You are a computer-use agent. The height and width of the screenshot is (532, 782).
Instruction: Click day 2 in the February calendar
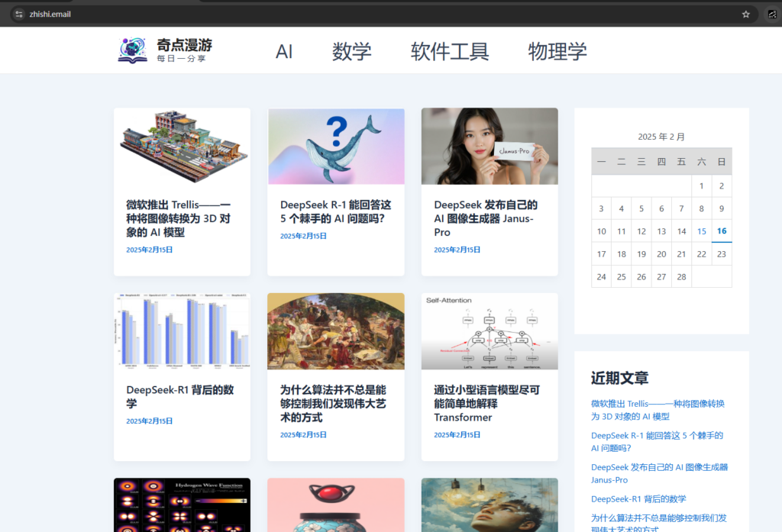click(x=722, y=186)
